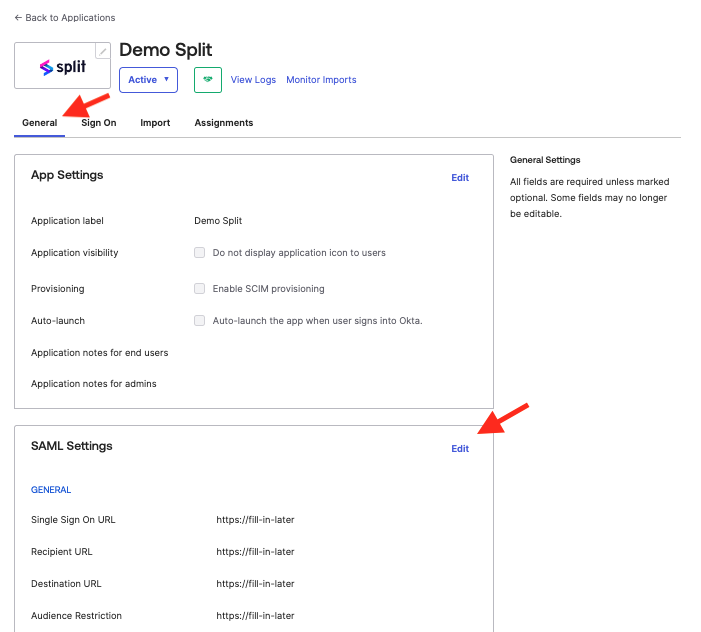Open the Import tab

(155, 123)
